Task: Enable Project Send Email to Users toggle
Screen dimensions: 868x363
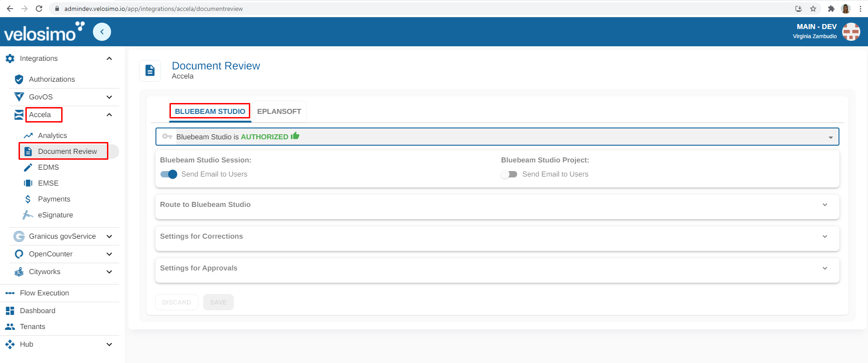Action: coord(509,174)
